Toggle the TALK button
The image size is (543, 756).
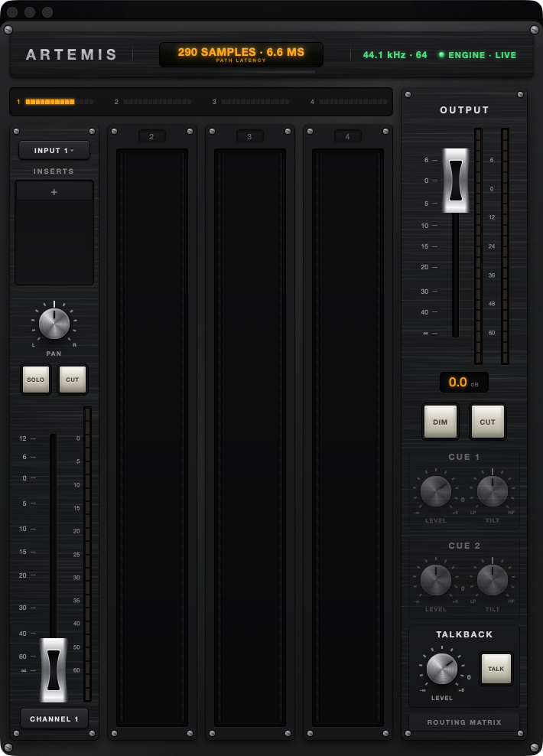pos(496,669)
